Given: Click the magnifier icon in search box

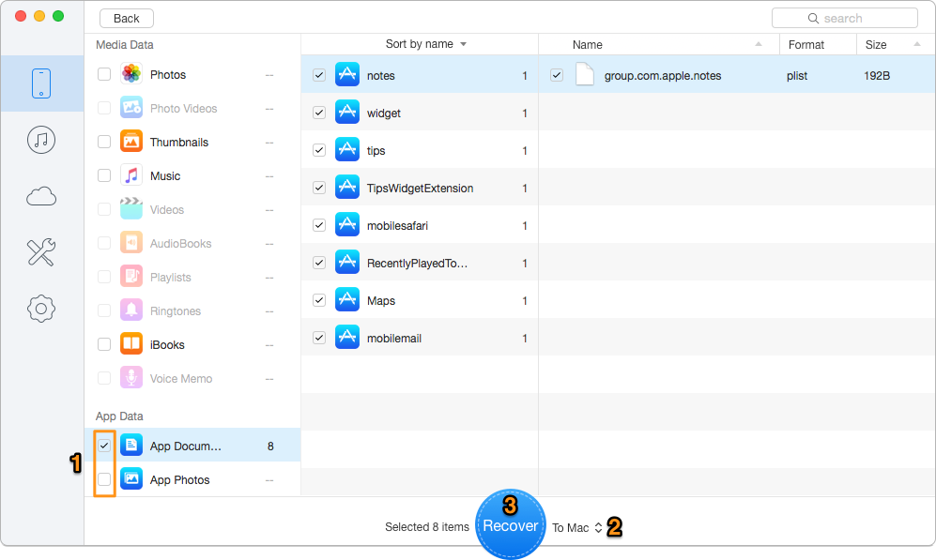Looking at the screenshot, I should (813, 19).
